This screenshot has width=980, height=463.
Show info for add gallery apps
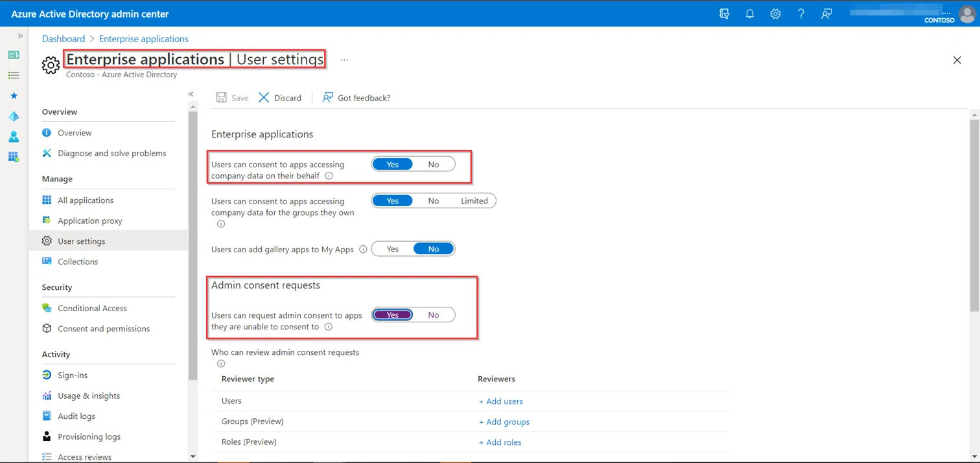point(363,249)
